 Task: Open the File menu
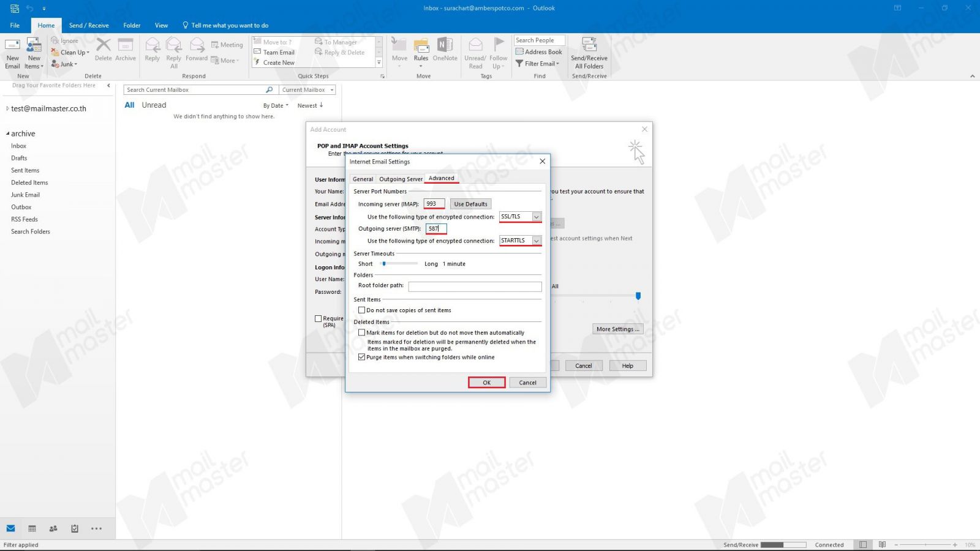[x=15, y=25]
